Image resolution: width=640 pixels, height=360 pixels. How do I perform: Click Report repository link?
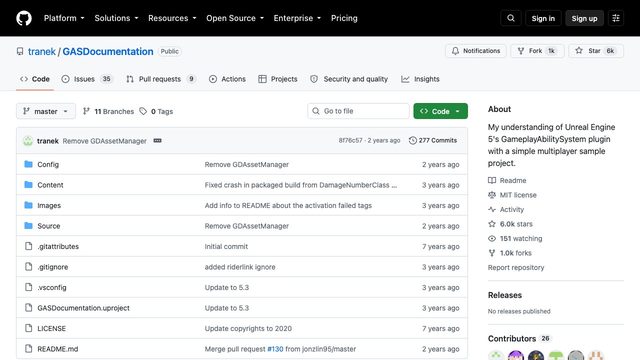point(516,267)
